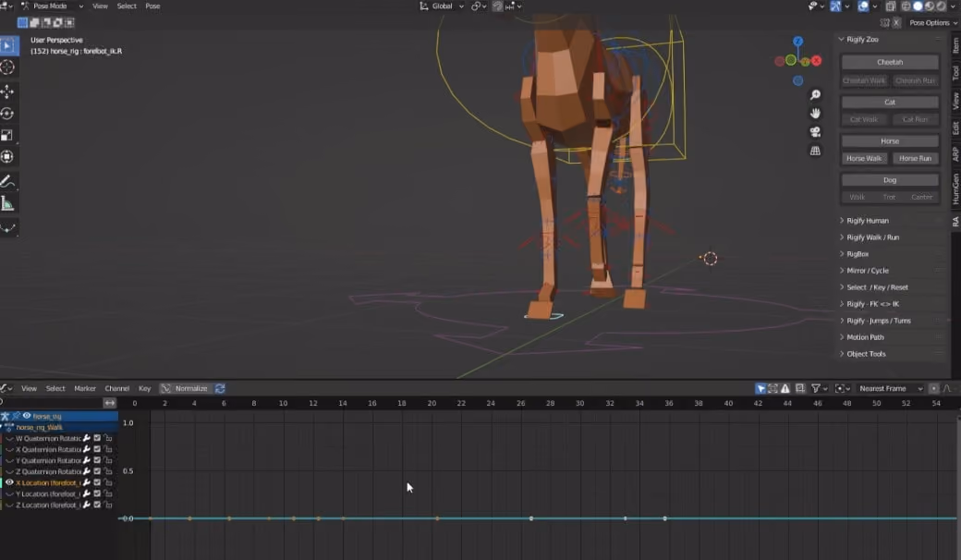Activate the Rotate tool in the left toolbar

coord(7,114)
